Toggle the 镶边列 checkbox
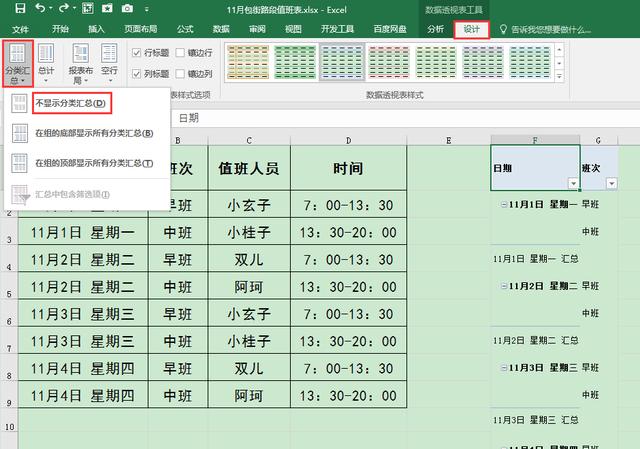 180,74
